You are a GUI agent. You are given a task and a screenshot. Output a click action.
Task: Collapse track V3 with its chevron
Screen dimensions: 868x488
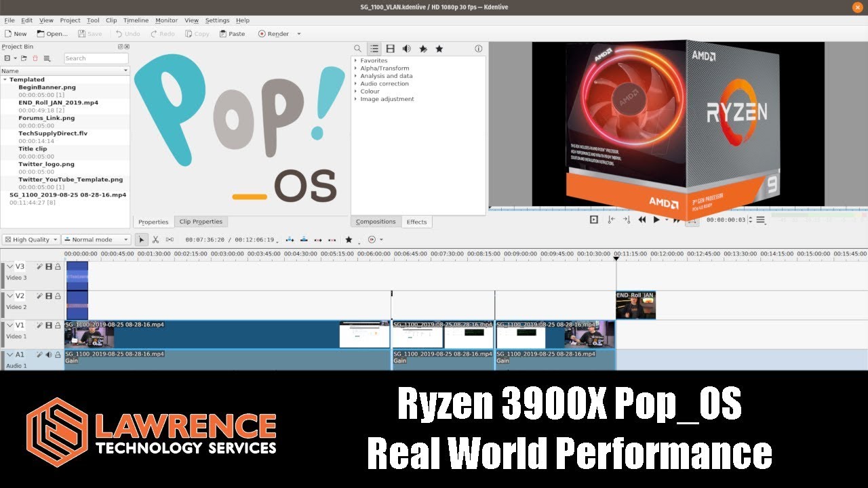pos(10,267)
